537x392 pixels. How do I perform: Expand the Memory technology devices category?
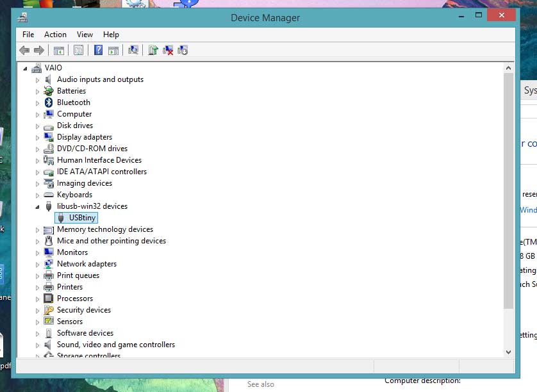tap(37, 230)
